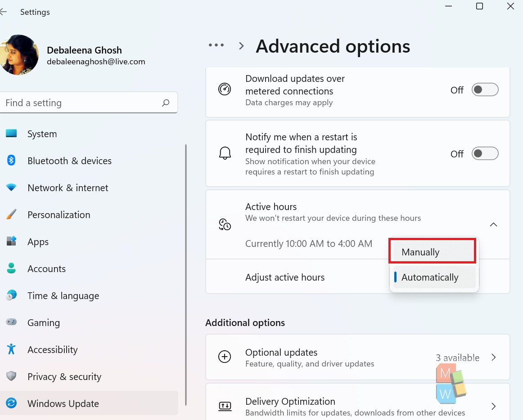Go to Privacy & security
The width and height of the screenshot is (523, 420).
pos(89,377)
